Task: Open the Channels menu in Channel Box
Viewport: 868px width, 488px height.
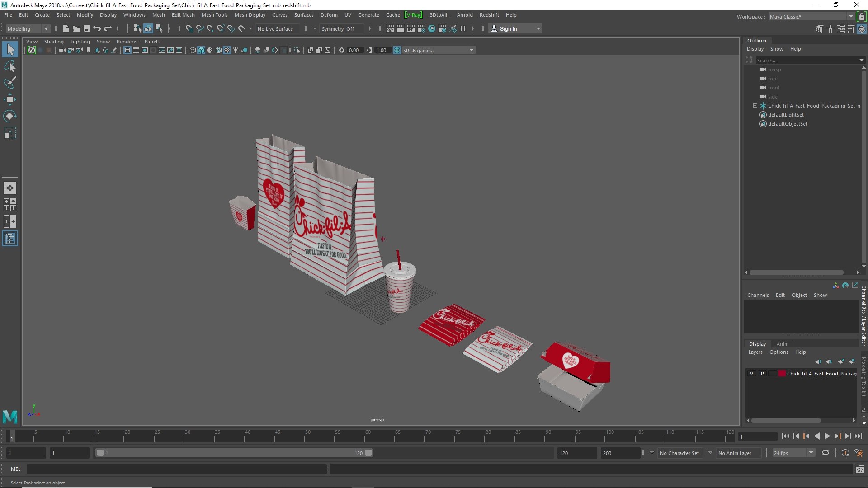Action: tap(758, 295)
